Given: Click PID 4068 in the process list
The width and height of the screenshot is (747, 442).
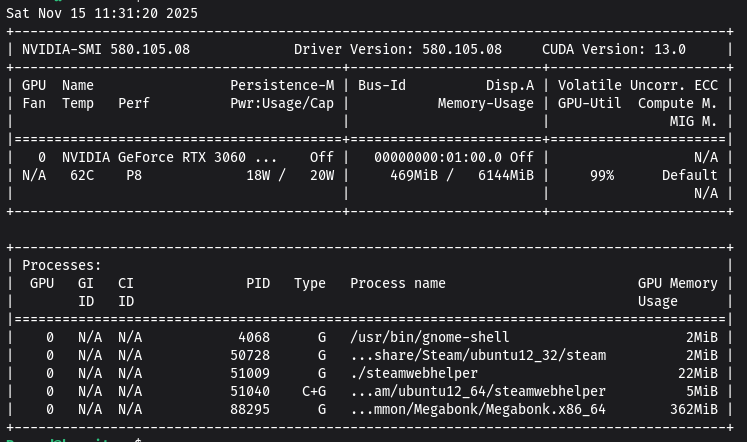Looking at the screenshot, I should [254, 337].
